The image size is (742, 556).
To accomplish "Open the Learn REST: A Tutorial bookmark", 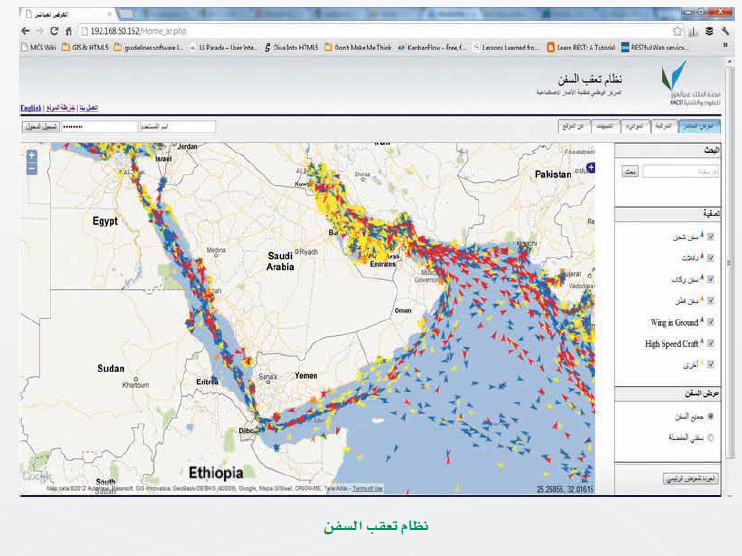I will pyautogui.click(x=581, y=47).
